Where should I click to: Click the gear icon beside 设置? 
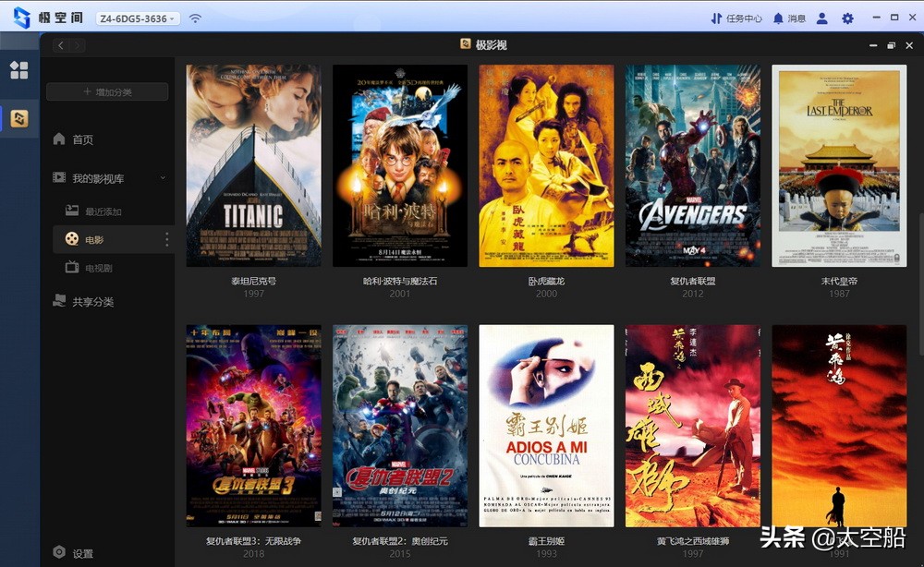click(59, 551)
